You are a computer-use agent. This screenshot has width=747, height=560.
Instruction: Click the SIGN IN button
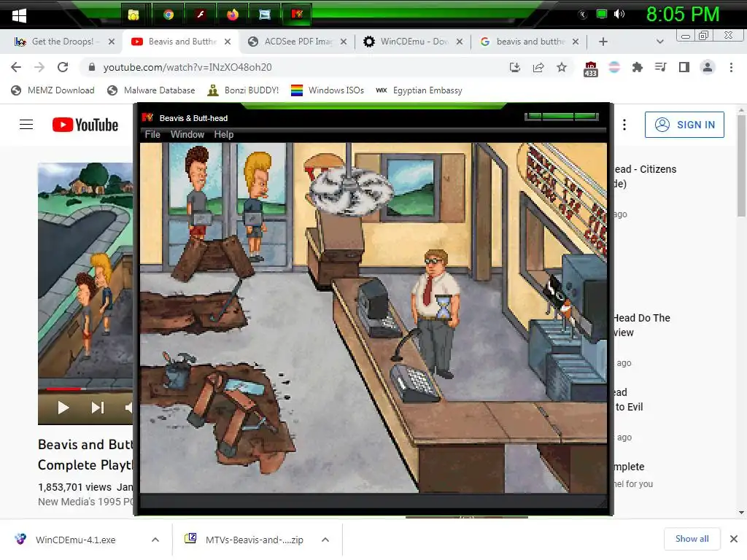click(x=684, y=125)
